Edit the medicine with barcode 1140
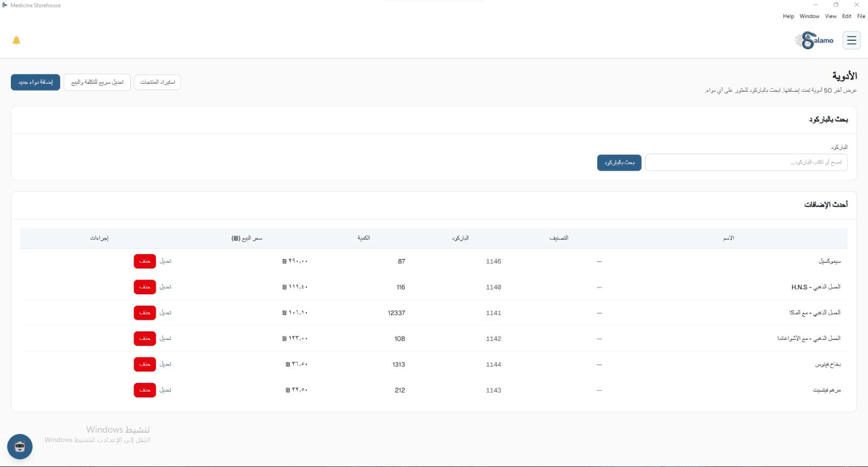868x467 pixels. (165, 287)
